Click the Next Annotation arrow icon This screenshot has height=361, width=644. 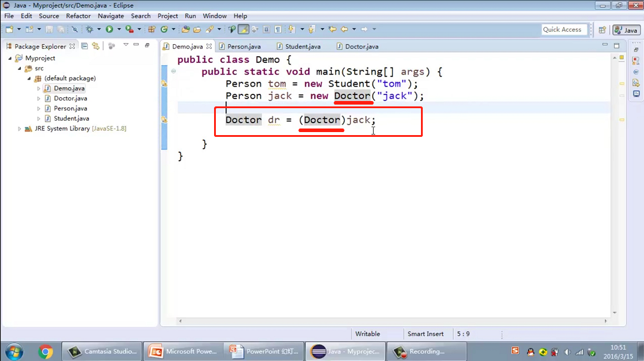[x=292, y=29]
